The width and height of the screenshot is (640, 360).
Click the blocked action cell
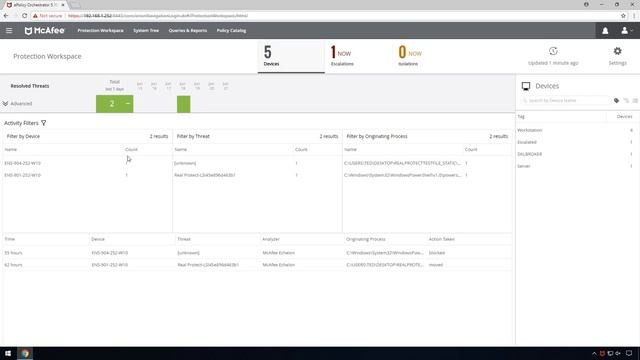click(437, 253)
